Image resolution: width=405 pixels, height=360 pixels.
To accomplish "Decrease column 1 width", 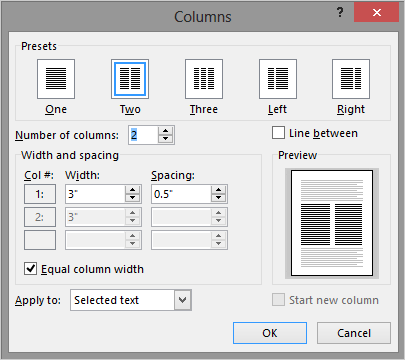I will (x=133, y=198).
